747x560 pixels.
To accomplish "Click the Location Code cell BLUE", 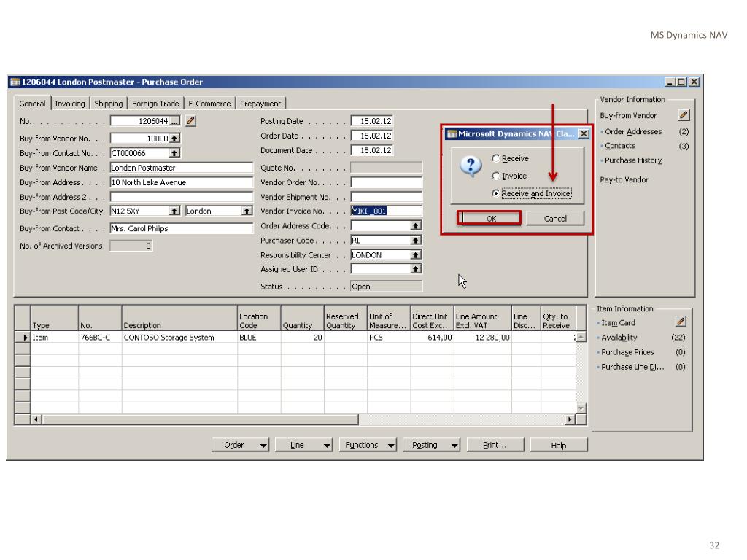I will click(259, 337).
